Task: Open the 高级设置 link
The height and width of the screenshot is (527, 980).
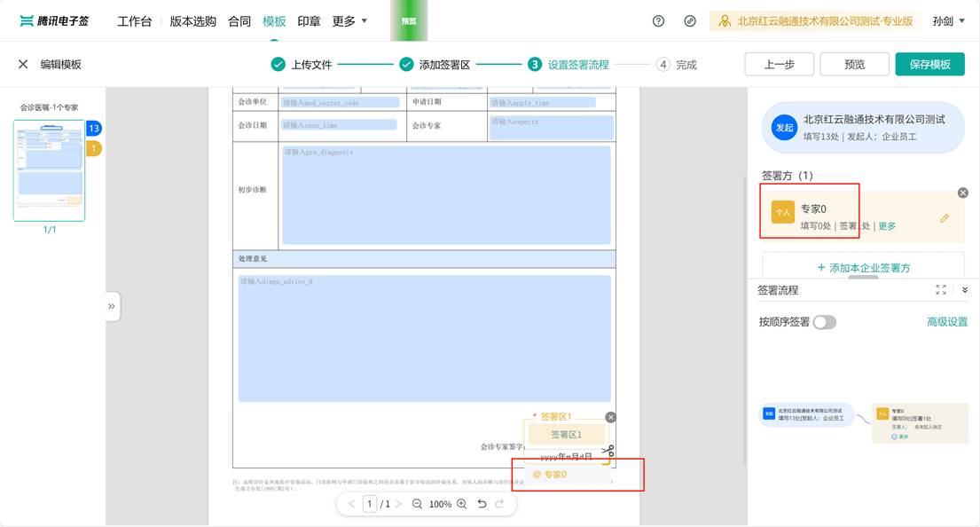Action: (x=947, y=322)
